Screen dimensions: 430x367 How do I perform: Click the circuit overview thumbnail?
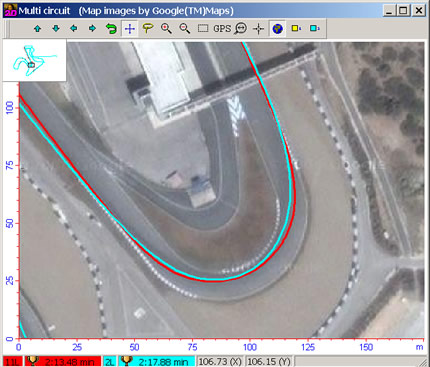pos(35,61)
